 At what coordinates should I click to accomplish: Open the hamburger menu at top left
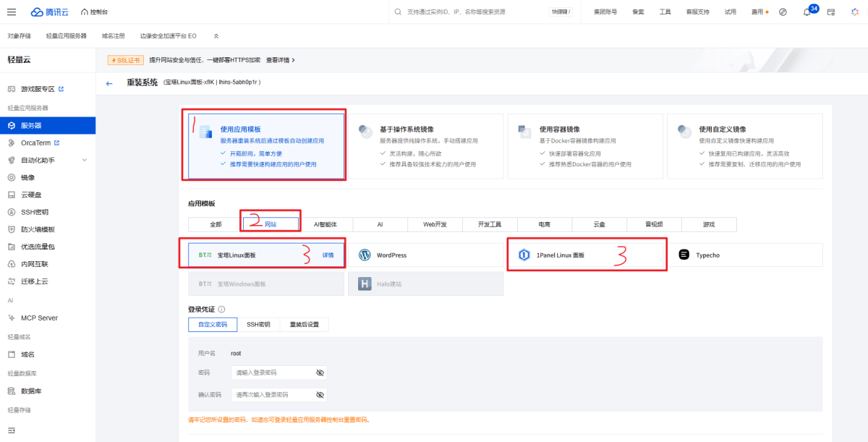[x=12, y=12]
